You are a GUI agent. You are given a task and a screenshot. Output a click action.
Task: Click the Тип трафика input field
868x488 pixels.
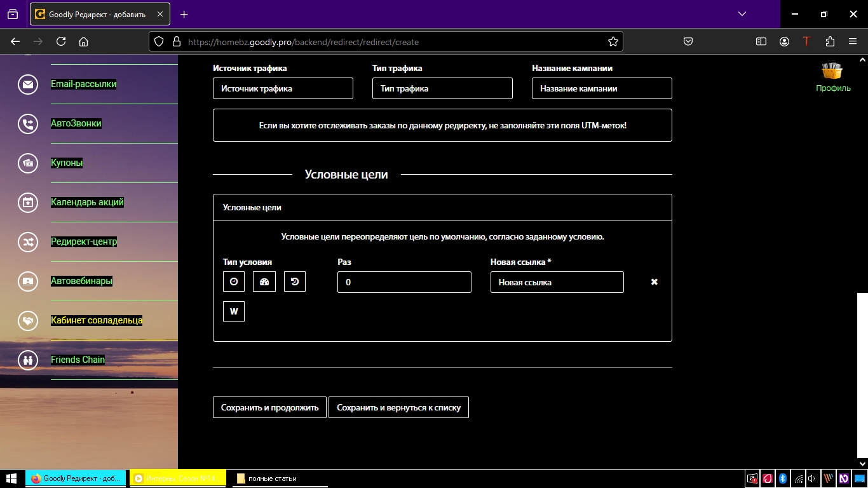(x=442, y=88)
